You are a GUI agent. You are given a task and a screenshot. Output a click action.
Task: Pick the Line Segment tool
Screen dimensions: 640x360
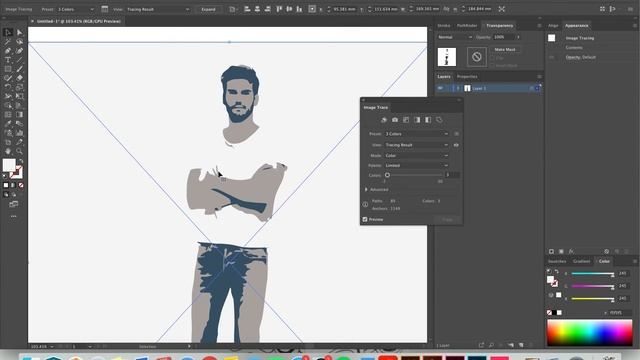19,60
